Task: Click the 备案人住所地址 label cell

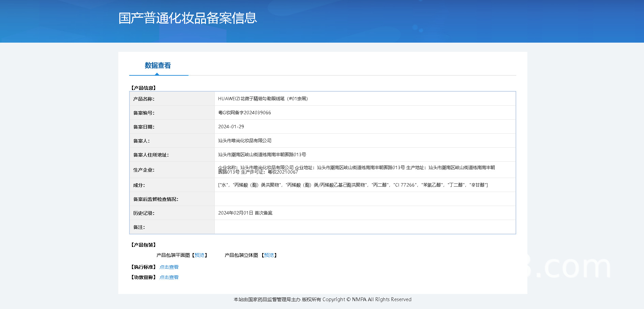Action: point(172,155)
